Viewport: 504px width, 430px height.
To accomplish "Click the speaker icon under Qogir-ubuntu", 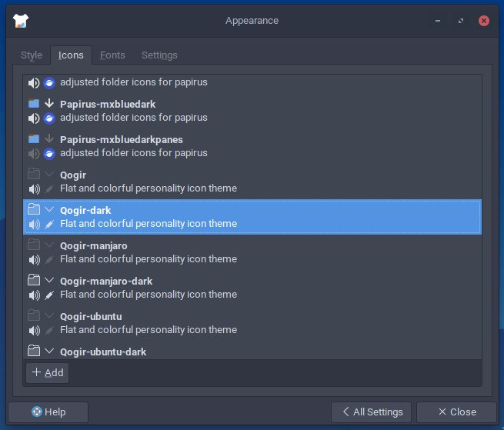I will [x=34, y=330].
